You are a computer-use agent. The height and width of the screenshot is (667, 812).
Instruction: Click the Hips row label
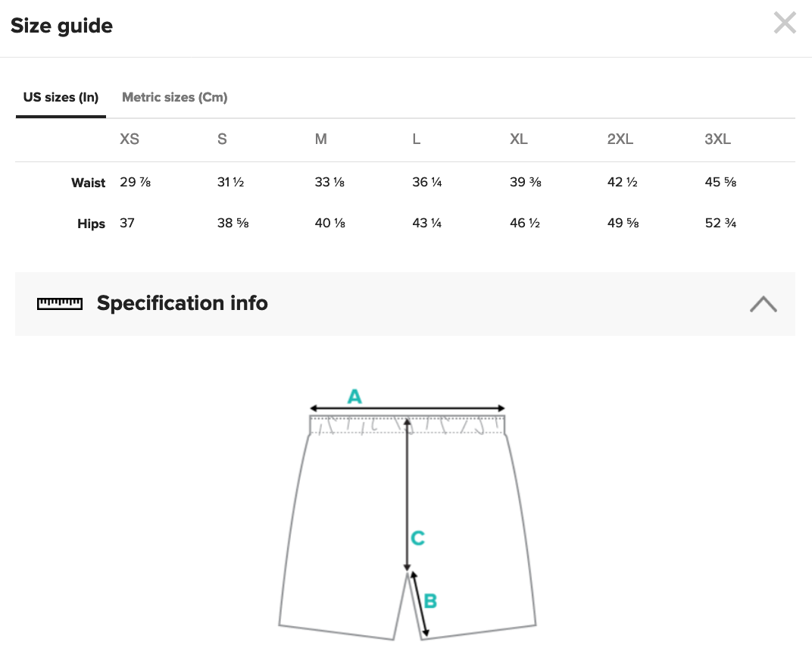tap(91, 224)
